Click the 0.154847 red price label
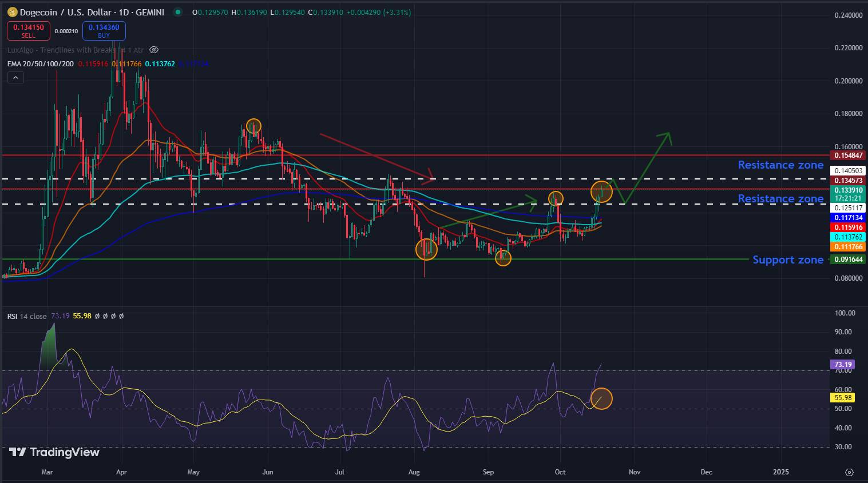This screenshot has width=868, height=483. [848, 155]
